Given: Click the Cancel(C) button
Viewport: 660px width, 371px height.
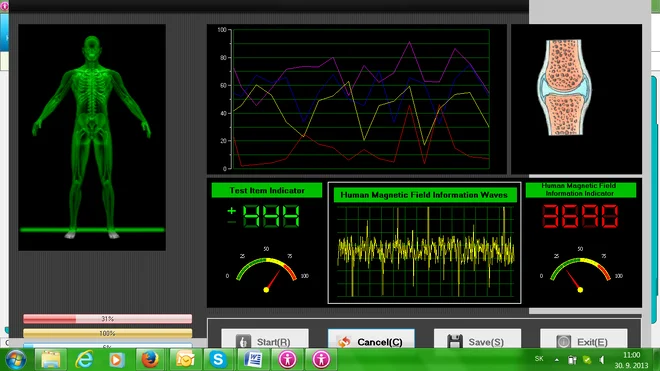Looking at the screenshot, I should click(x=371, y=339).
